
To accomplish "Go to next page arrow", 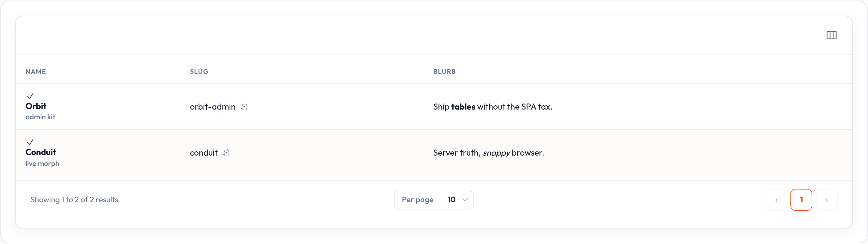I will click(826, 200).
